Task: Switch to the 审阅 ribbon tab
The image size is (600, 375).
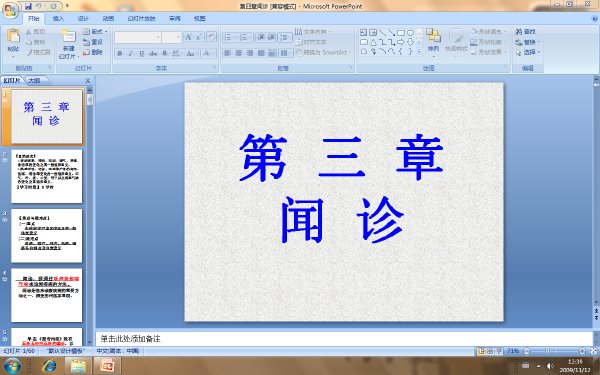Action: tap(175, 18)
